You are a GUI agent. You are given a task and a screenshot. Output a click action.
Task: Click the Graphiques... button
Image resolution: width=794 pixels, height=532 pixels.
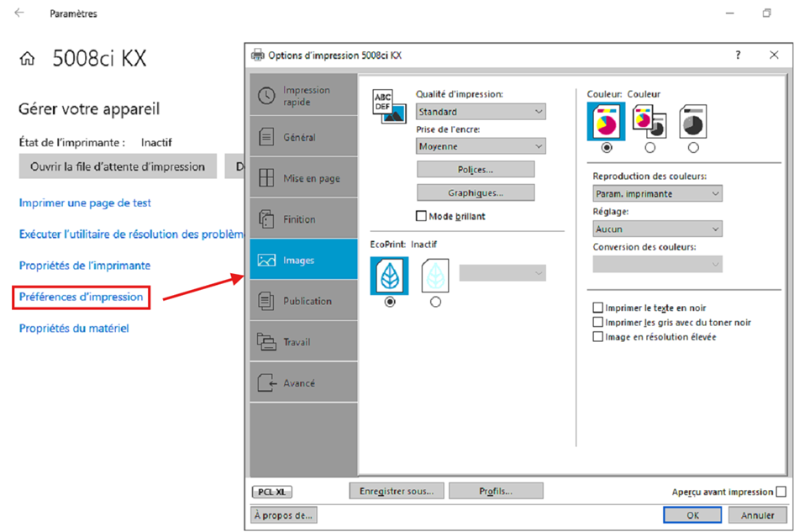point(476,192)
